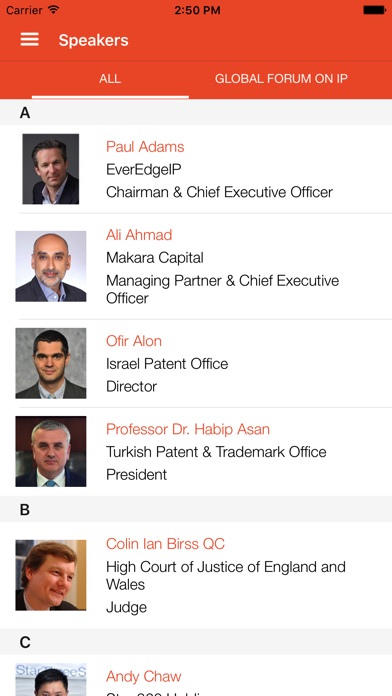The width and height of the screenshot is (392, 696).
Task: Tap the B section header
Action: point(196,509)
